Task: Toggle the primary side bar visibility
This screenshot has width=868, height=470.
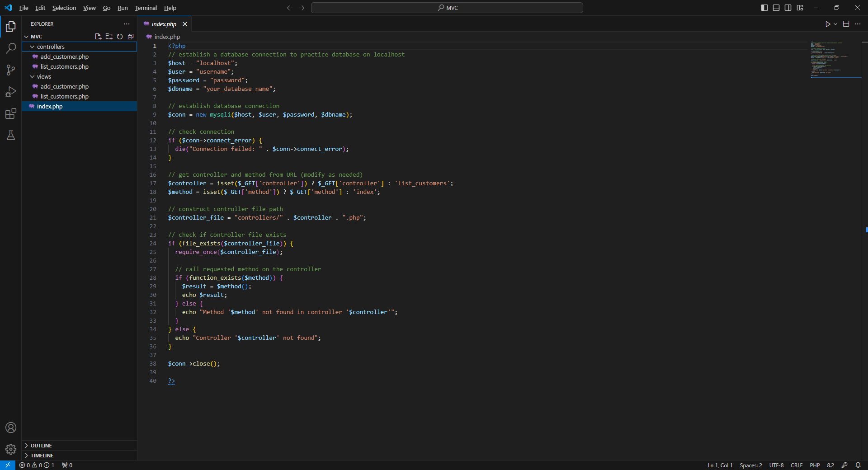Action: tap(764, 8)
